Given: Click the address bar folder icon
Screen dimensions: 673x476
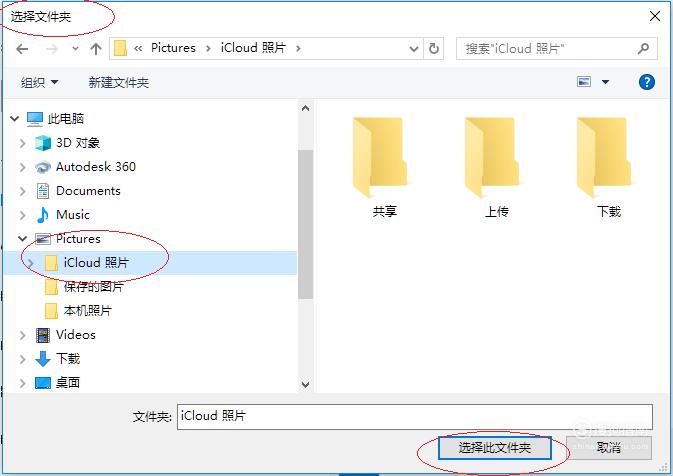Looking at the screenshot, I should coord(120,48).
